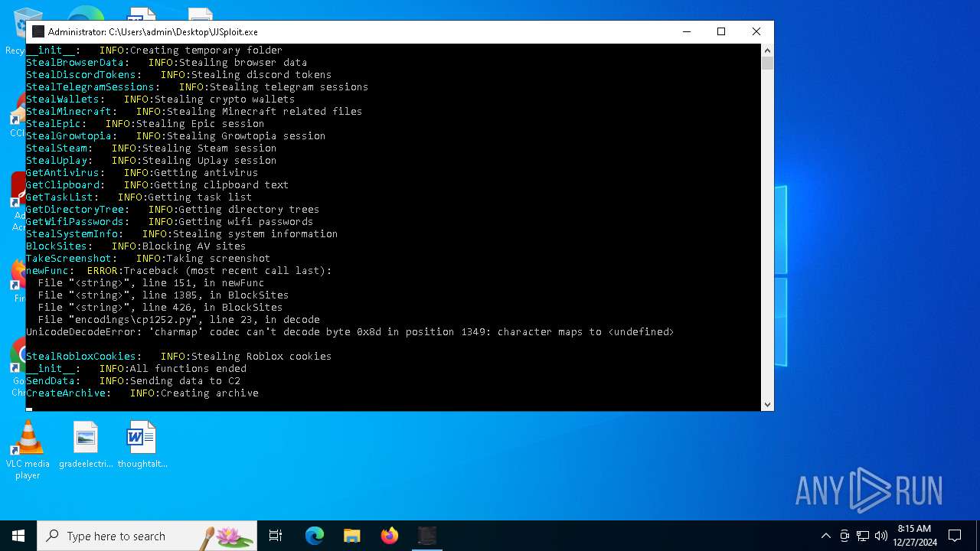Click the 'GetDirectoryTree:' log line
Viewport: 980px width, 551px height.
pyautogui.click(x=172, y=210)
